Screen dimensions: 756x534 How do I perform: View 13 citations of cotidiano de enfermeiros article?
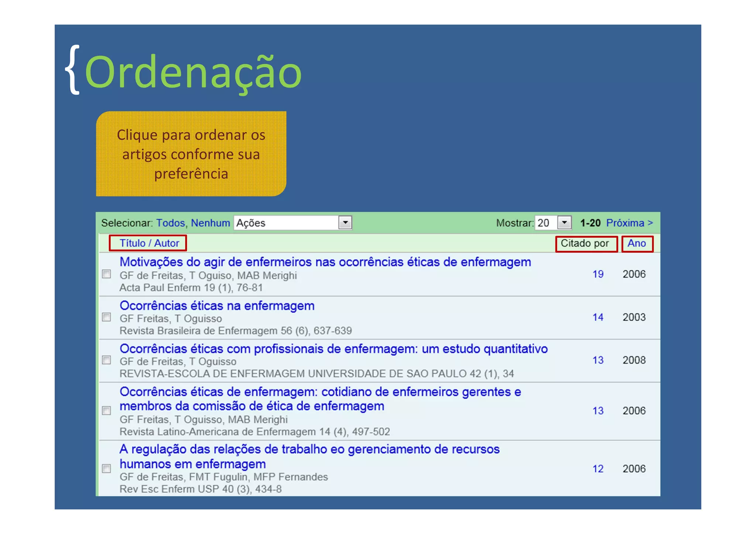click(x=598, y=411)
